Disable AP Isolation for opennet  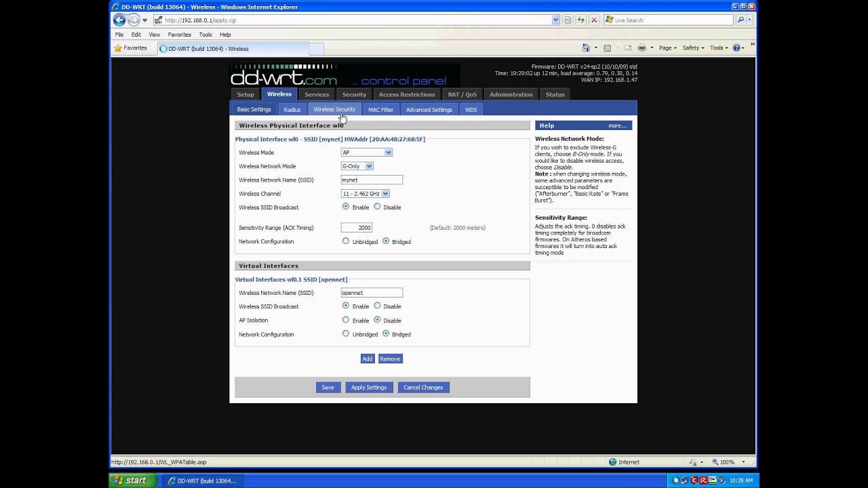coord(377,320)
